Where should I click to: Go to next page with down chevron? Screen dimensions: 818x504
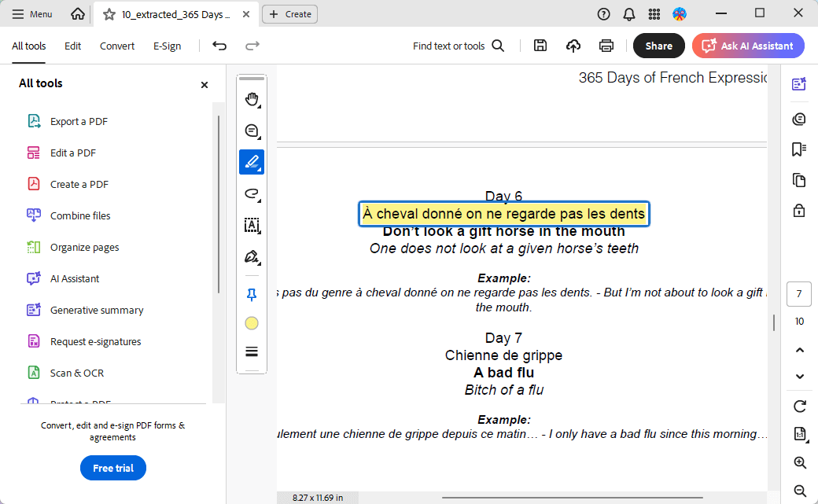tap(800, 377)
